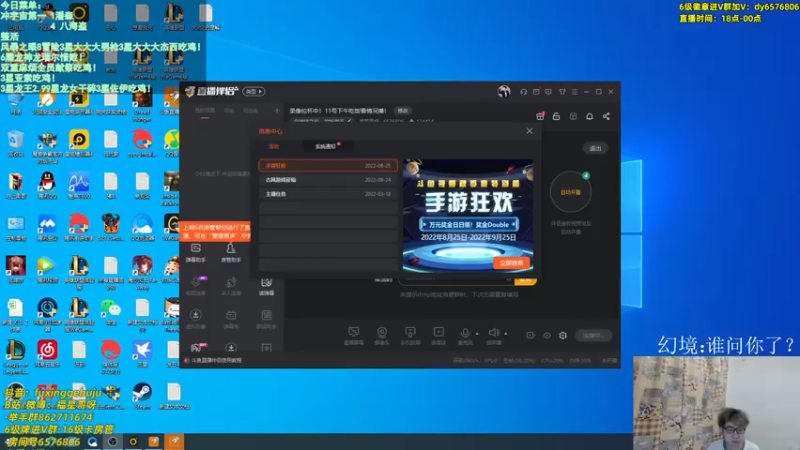Open the hamburger menu in the title bar
800x450 pixels.
tap(574, 92)
